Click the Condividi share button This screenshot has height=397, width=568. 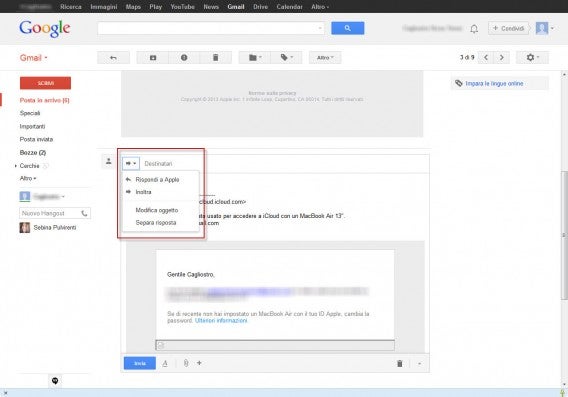pos(508,28)
